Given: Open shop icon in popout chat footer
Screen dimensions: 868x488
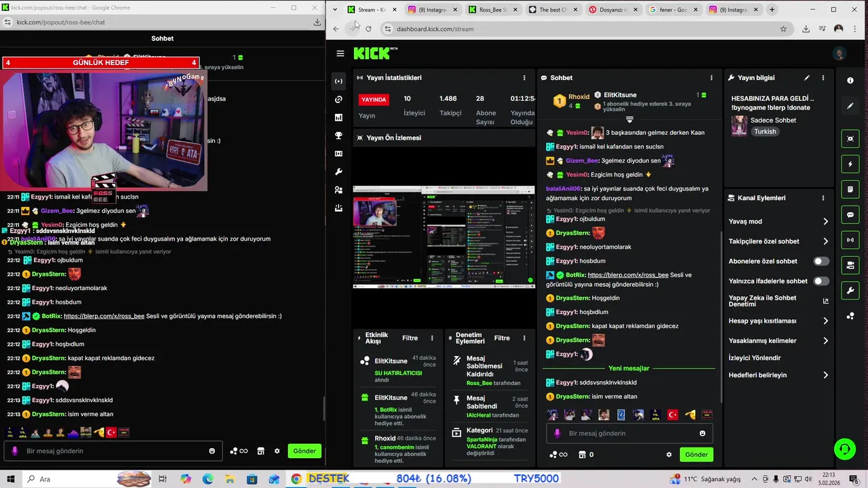Looking at the screenshot, I should pyautogui.click(x=260, y=451).
